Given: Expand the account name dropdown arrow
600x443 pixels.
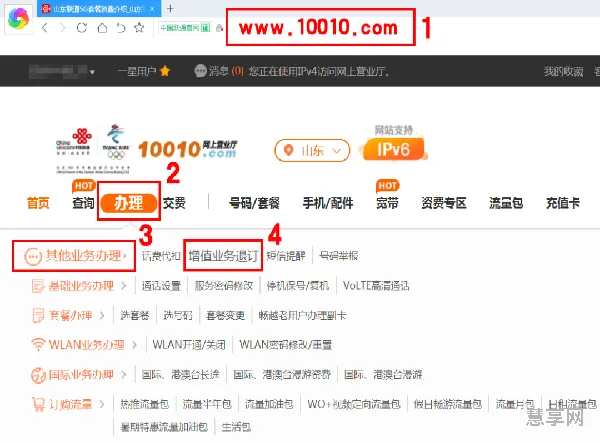Looking at the screenshot, I should coord(92,72).
